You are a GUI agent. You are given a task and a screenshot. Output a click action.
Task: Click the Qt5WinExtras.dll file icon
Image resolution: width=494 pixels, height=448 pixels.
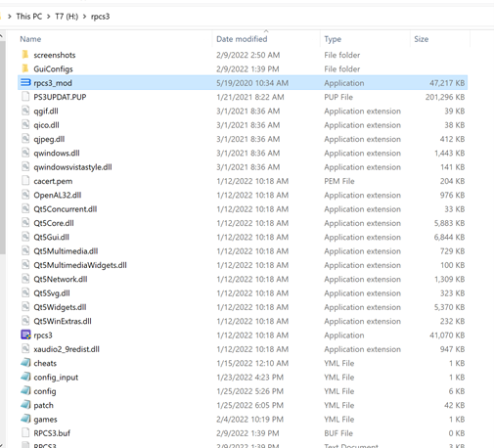point(25,321)
